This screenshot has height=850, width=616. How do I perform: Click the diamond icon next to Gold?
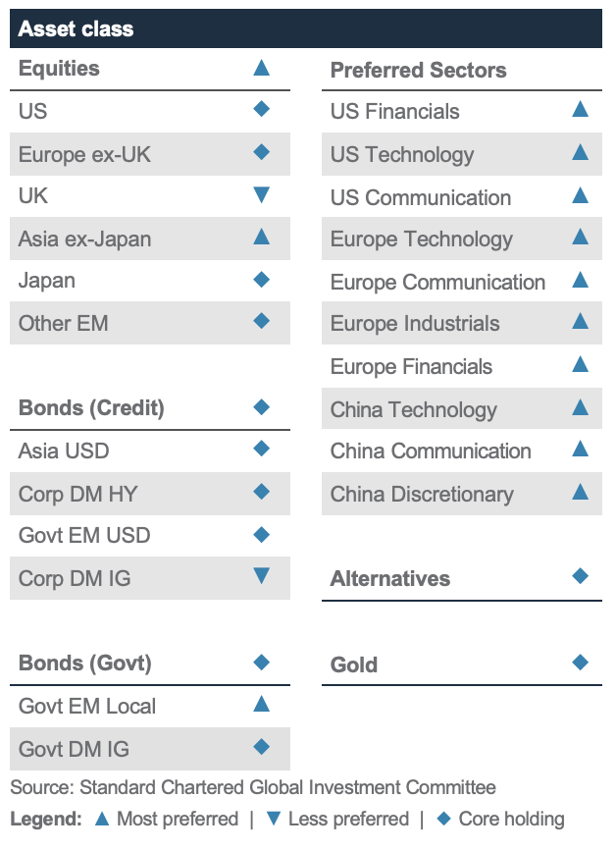581,662
